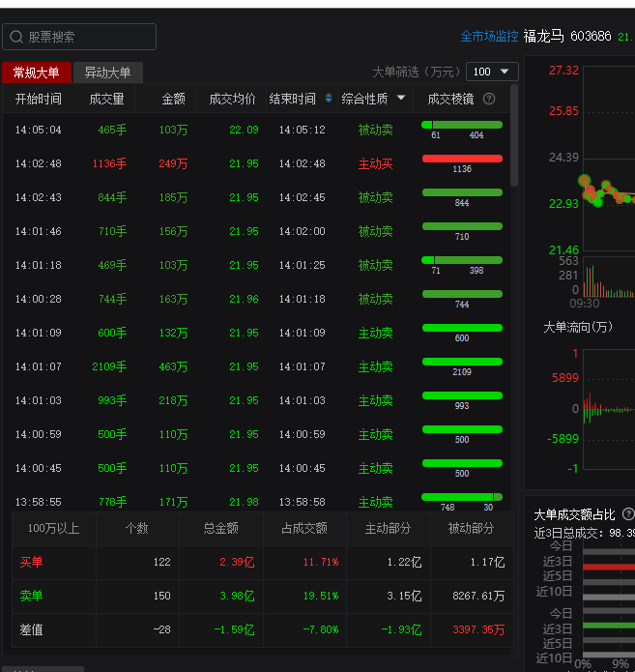Expand the 综合性质 filter arrow
The image size is (635, 672).
401,98
